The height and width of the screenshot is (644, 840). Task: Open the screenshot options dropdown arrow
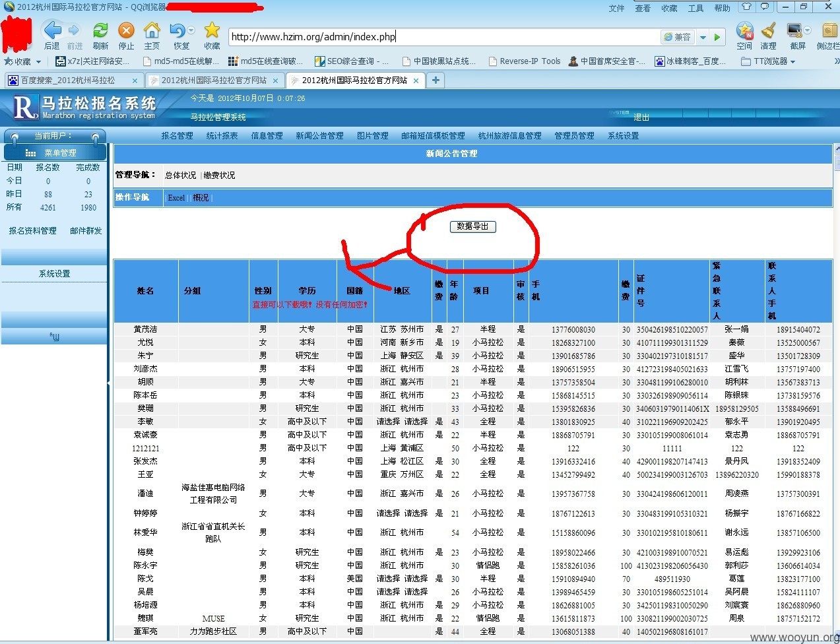808,30
